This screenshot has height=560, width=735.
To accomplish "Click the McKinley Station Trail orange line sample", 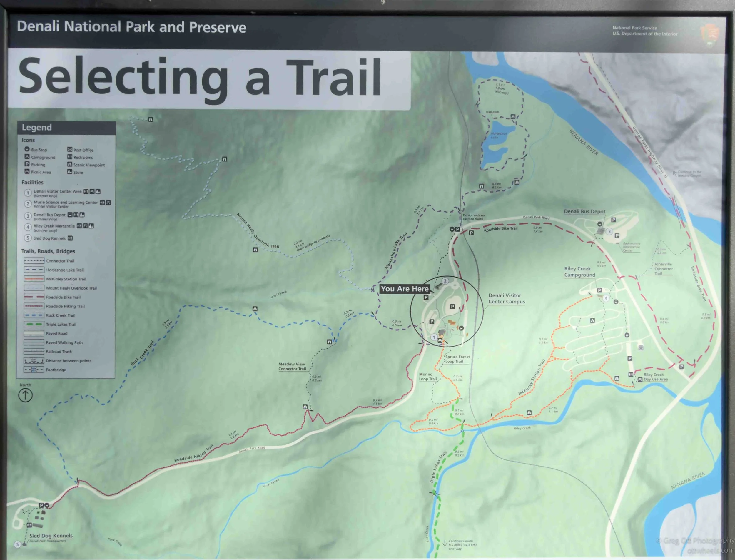I will (x=34, y=279).
